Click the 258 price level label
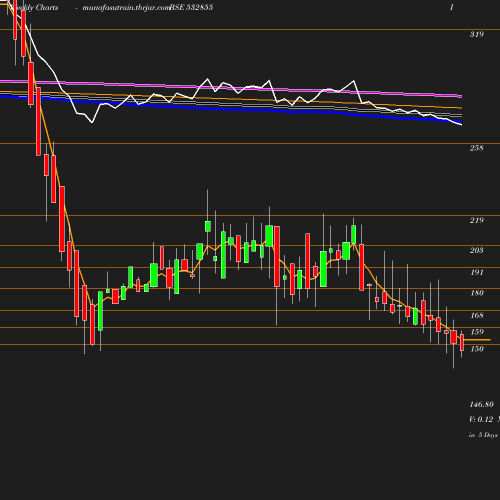This screenshot has width=500, height=500. [477, 148]
